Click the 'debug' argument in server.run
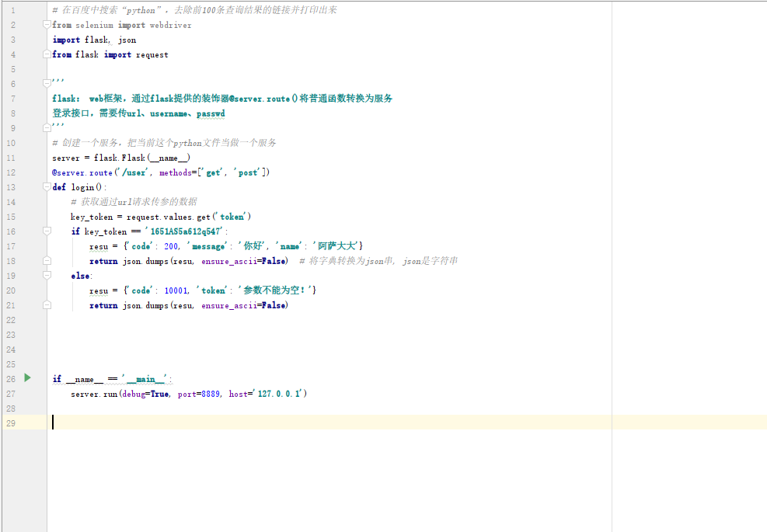The height and width of the screenshot is (532, 767). pyautogui.click(x=134, y=394)
